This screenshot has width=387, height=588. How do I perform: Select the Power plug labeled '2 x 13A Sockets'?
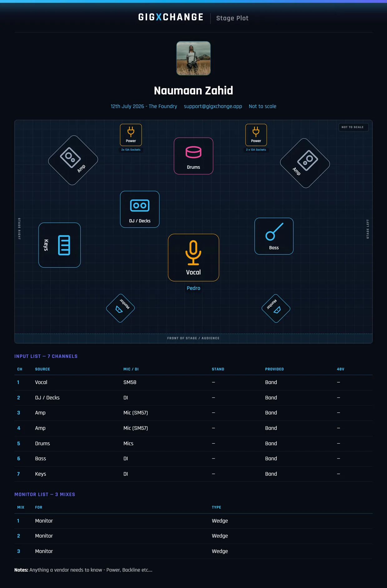click(x=256, y=135)
